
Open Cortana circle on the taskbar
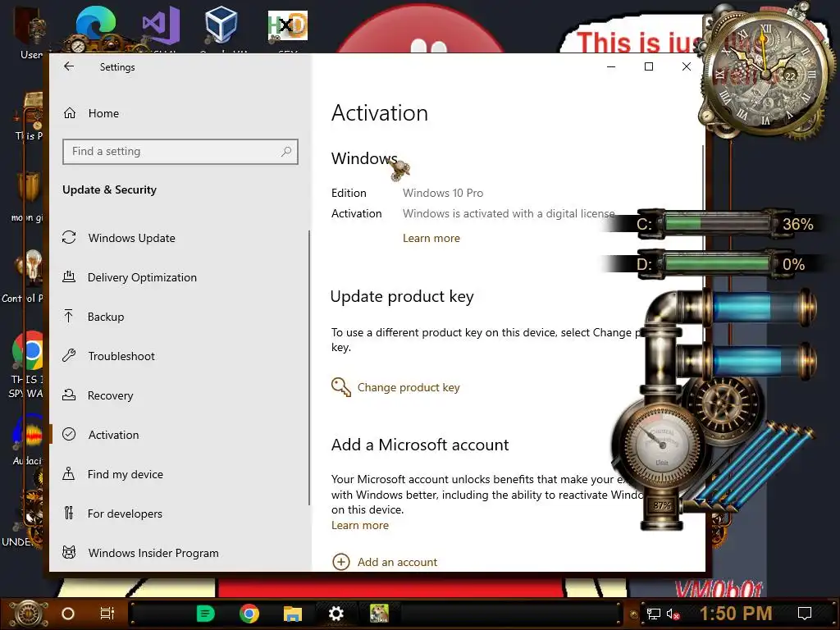click(68, 614)
